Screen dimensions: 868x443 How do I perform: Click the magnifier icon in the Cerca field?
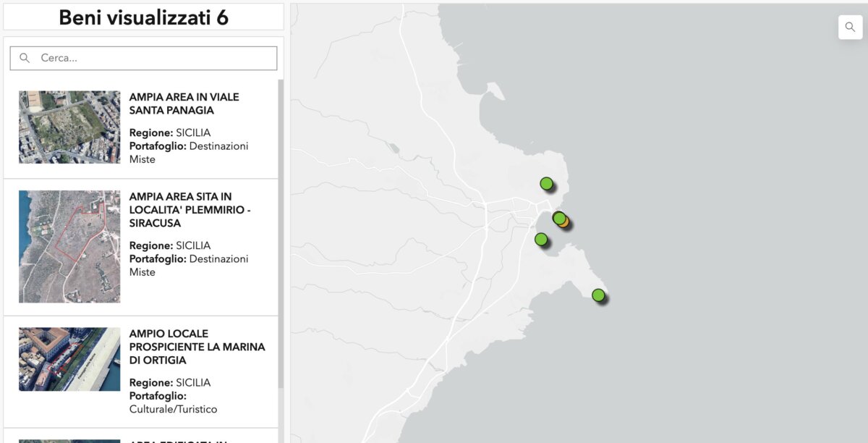25,58
